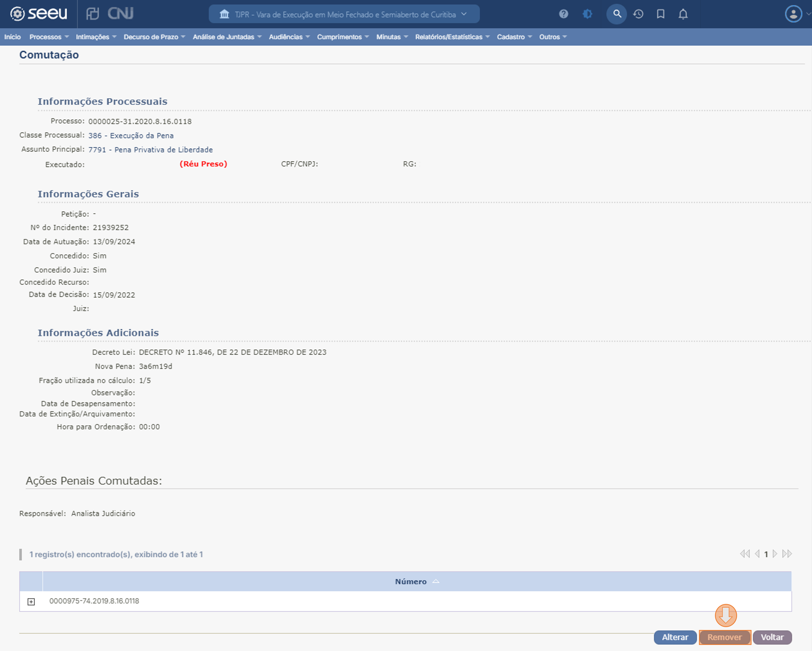Select action number 0000975-74.2019.8.16.0118
This screenshot has width=812, height=651.
pyautogui.click(x=94, y=601)
